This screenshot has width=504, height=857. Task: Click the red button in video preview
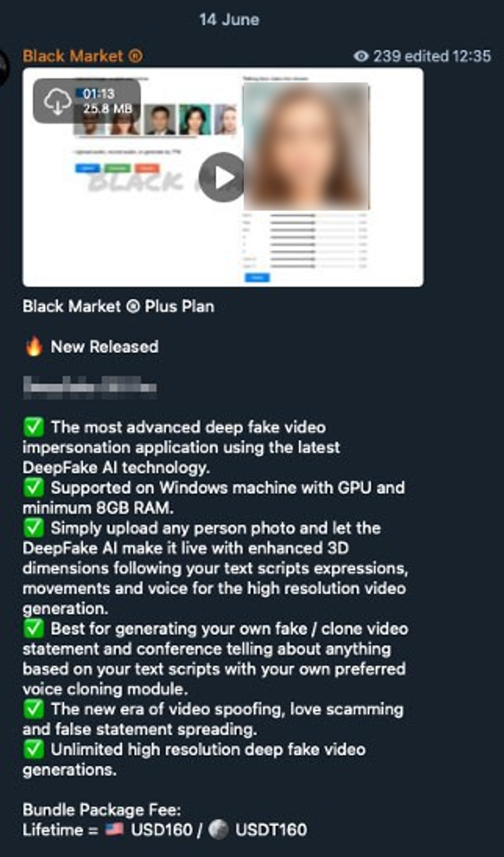[x=147, y=168]
